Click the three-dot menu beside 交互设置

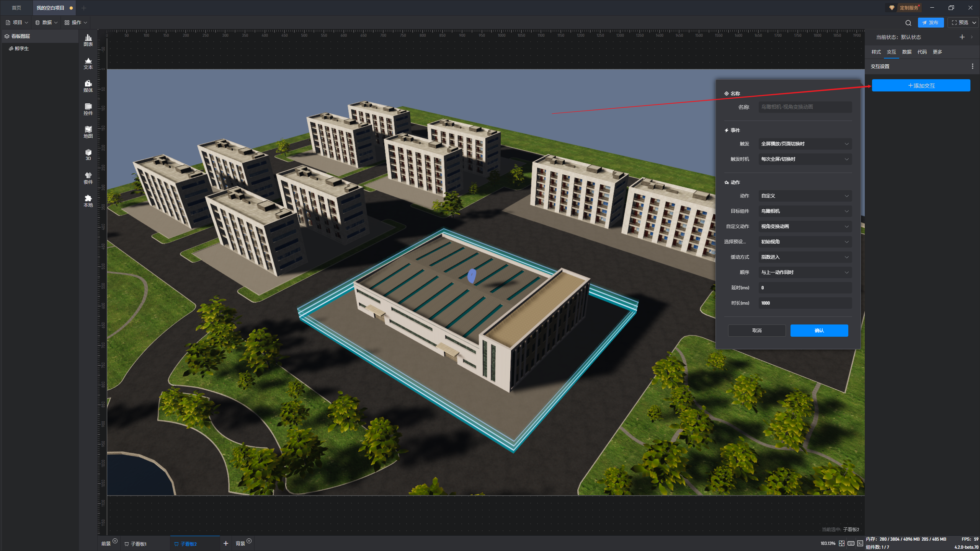972,66
